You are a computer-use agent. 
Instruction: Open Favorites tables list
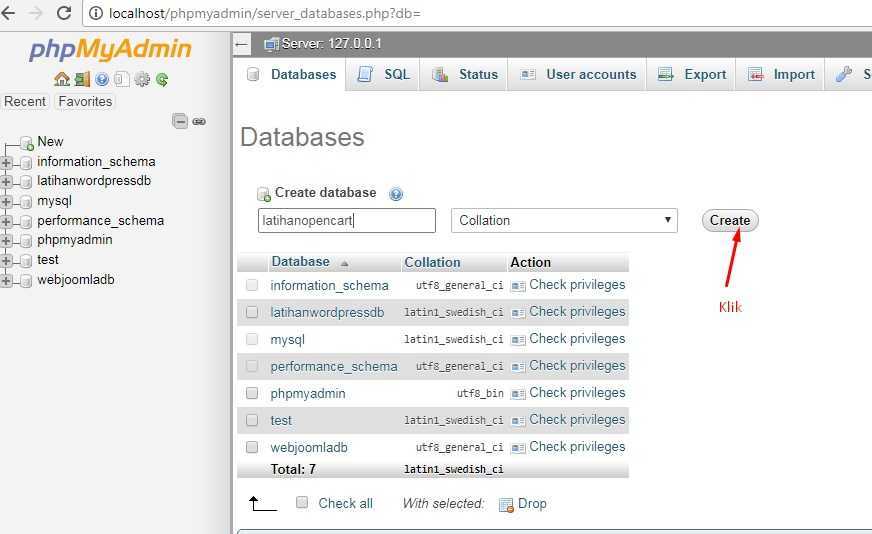(85, 101)
